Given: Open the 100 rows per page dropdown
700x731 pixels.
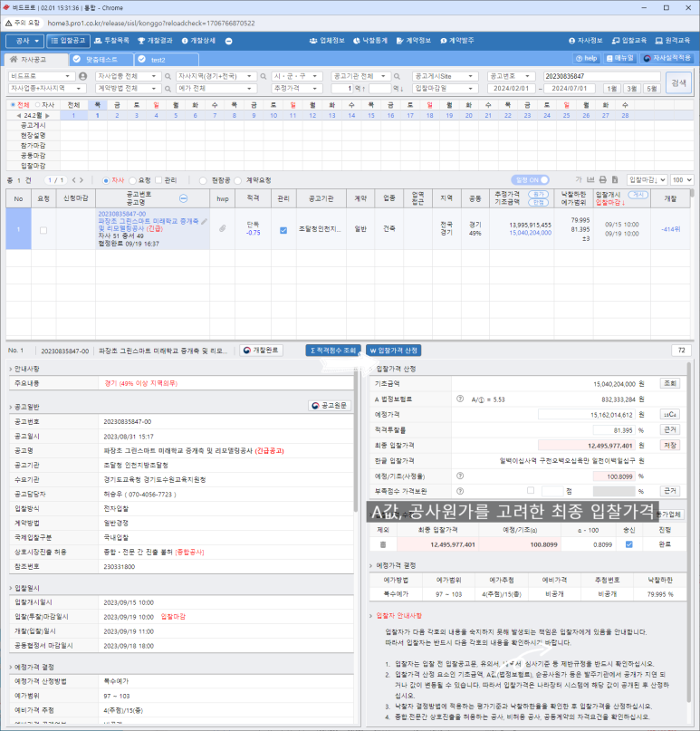Looking at the screenshot, I should [682, 180].
